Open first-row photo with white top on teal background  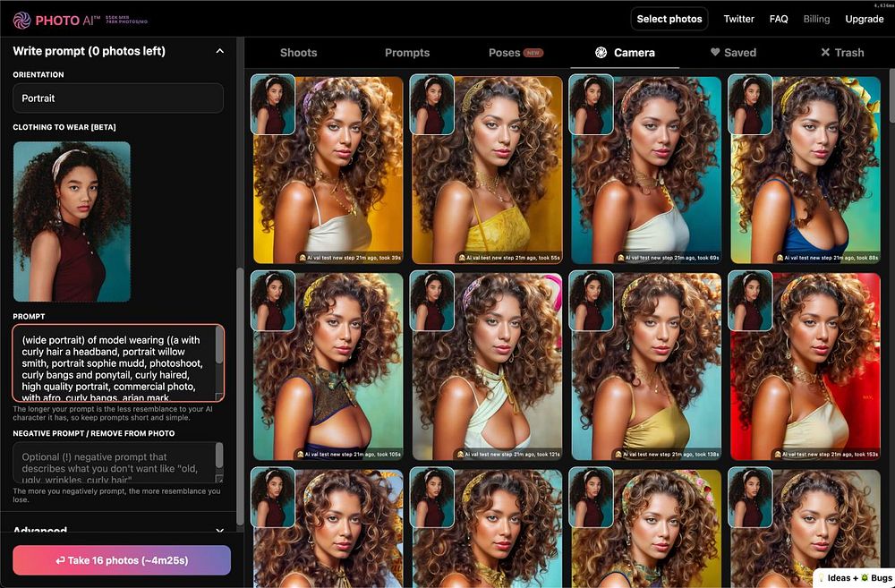(646, 169)
